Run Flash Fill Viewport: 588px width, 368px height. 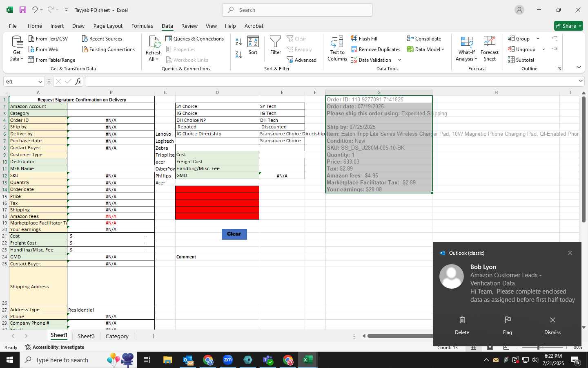click(x=364, y=38)
